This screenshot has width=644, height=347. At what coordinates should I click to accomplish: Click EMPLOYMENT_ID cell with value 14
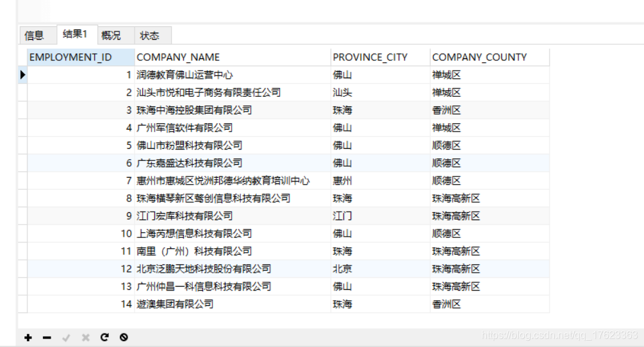(81, 304)
